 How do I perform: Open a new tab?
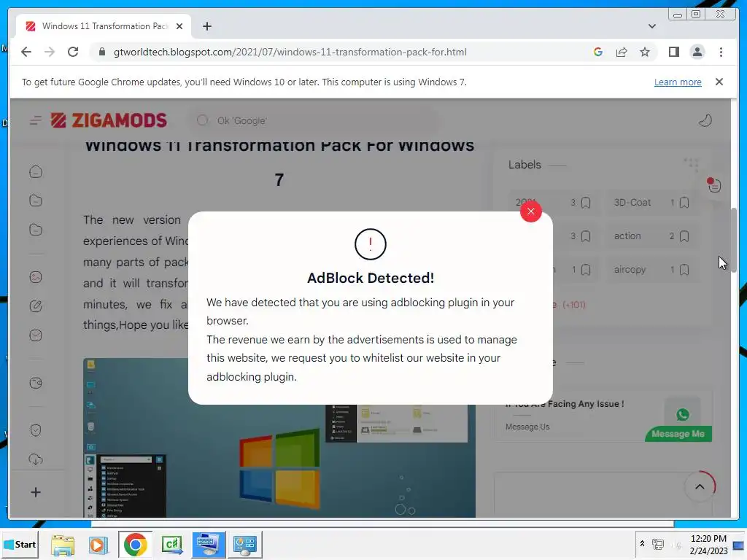206,26
